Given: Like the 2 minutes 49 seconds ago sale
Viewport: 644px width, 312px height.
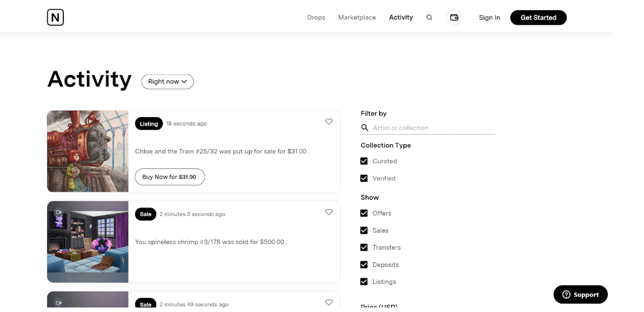Looking at the screenshot, I should [329, 302].
